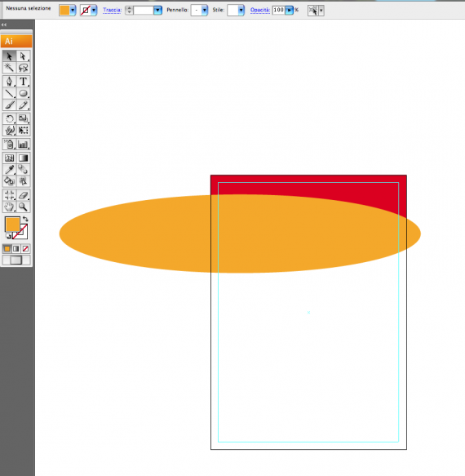Select the Scale tool
The width and height of the screenshot is (465, 476).
(23, 118)
